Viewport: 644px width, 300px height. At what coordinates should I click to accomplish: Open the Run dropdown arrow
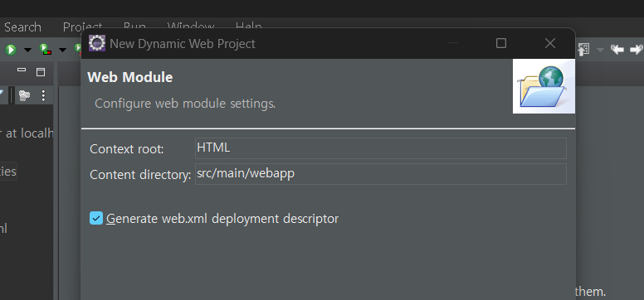coord(27,50)
